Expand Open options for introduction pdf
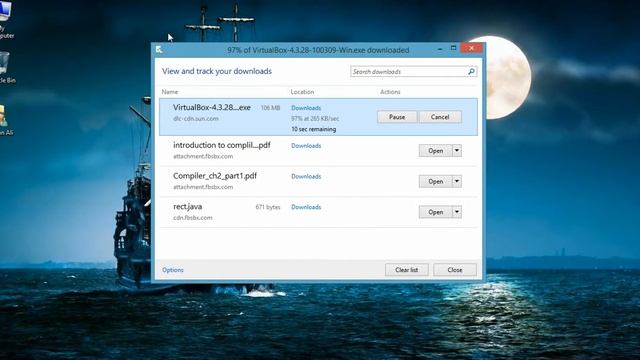This screenshot has height=360, width=640. click(457, 151)
